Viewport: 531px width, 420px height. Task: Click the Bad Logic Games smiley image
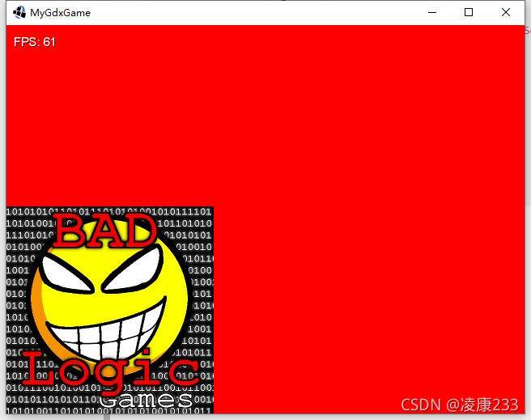tap(110, 310)
